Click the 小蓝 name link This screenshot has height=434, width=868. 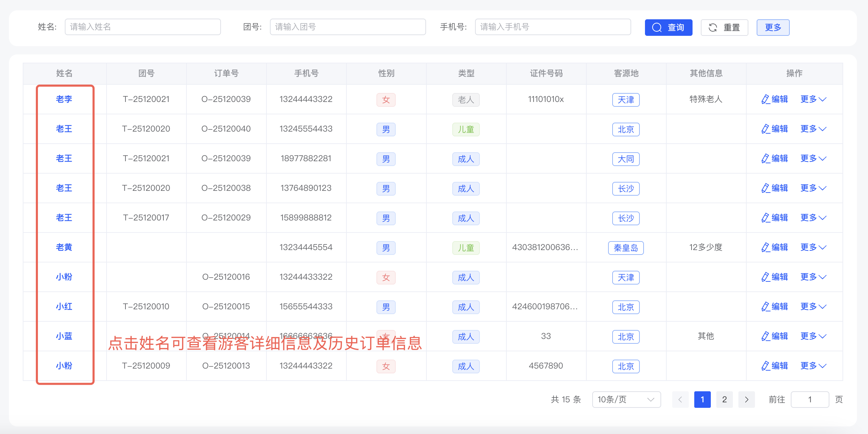click(64, 336)
